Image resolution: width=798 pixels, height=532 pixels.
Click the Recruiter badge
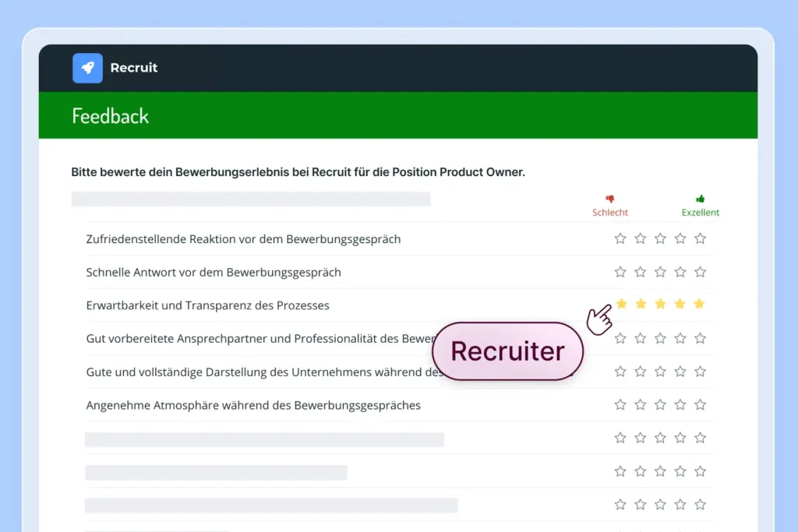click(507, 351)
